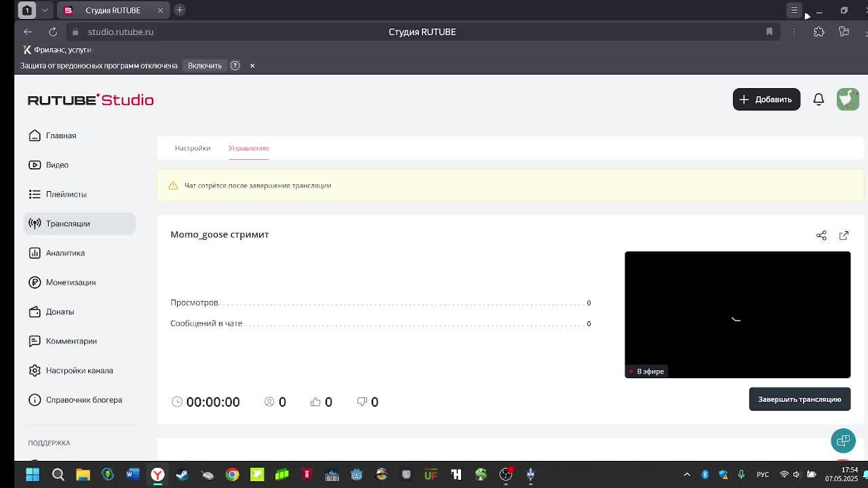Open Godot from the taskbar
Screen dimensions: 868x488
(357, 474)
